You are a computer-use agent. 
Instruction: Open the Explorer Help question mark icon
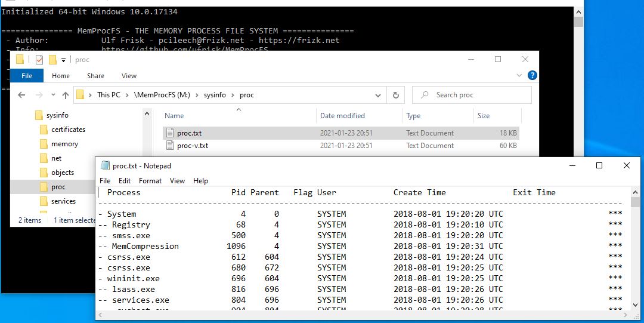point(532,75)
